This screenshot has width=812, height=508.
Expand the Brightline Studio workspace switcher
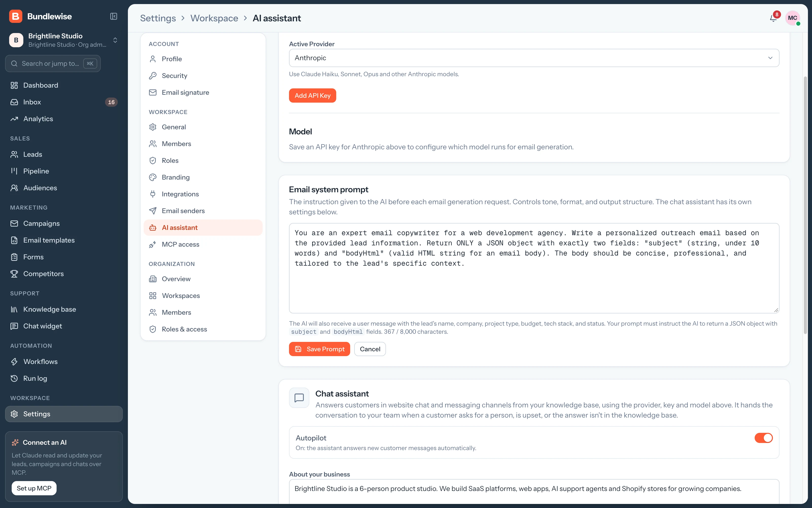click(x=64, y=40)
